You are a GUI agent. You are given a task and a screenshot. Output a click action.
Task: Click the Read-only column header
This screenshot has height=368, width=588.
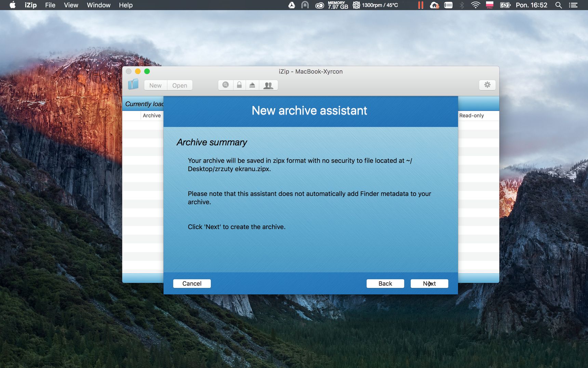click(x=472, y=116)
